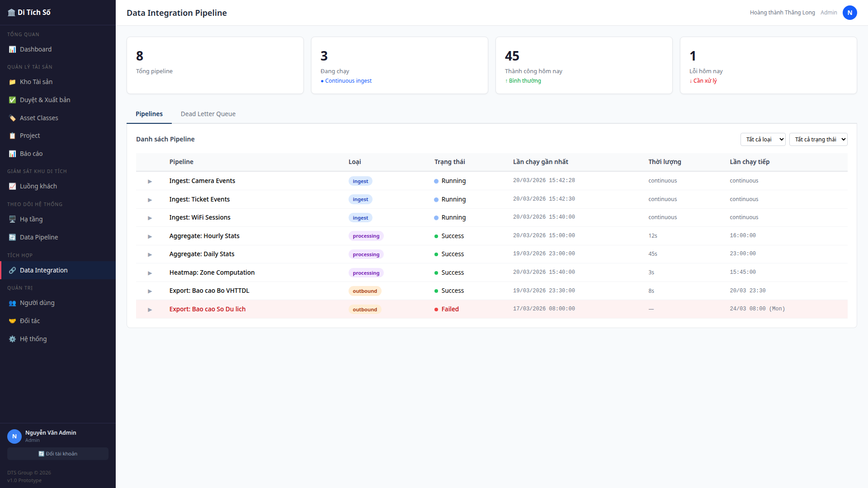Open the Tất cả loại filter dropdown
The width and height of the screenshot is (868, 488).
[x=763, y=139]
